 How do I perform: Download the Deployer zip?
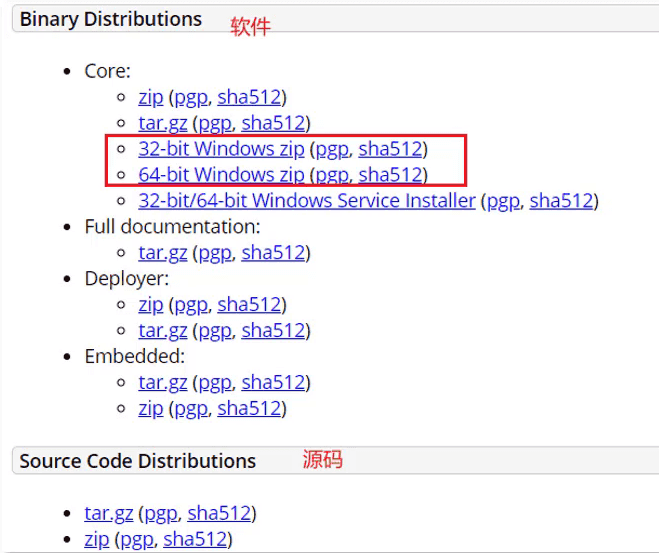click(150, 305)
